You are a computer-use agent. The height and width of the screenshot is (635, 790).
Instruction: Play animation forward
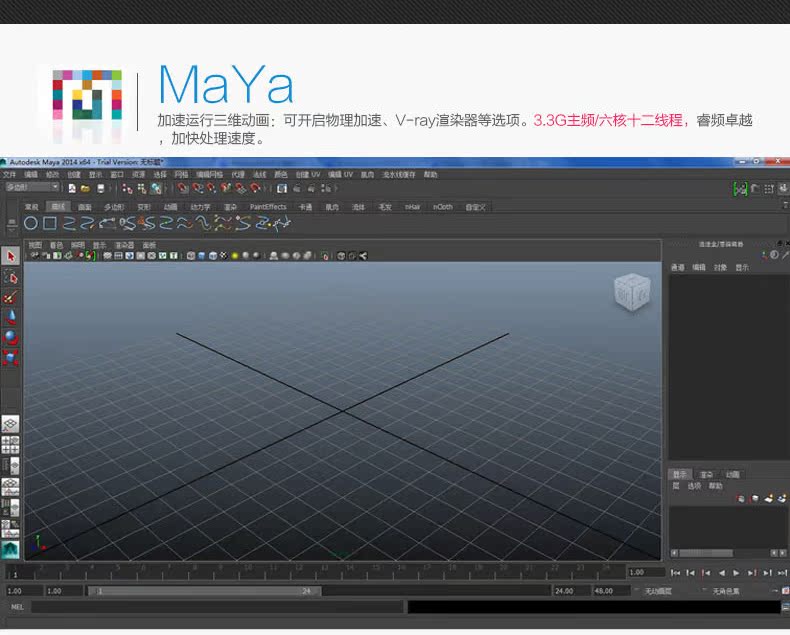[736, 573]
